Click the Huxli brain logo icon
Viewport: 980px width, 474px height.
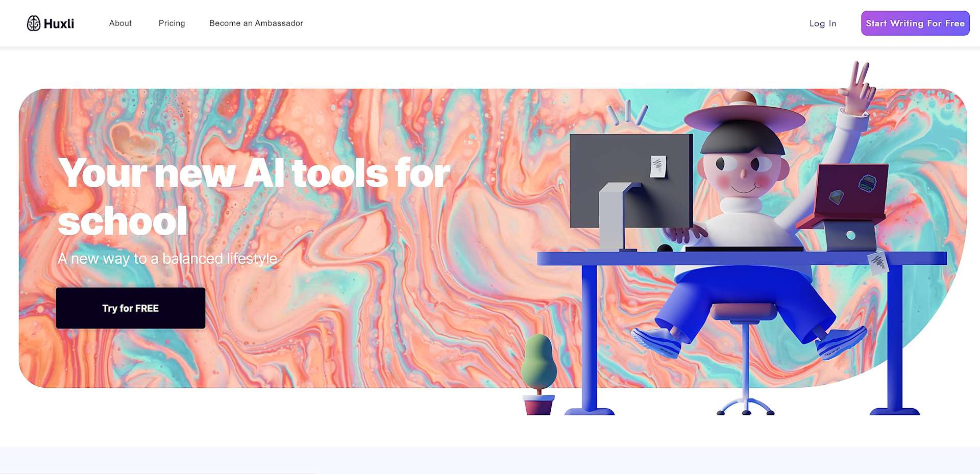coord(33,23)
